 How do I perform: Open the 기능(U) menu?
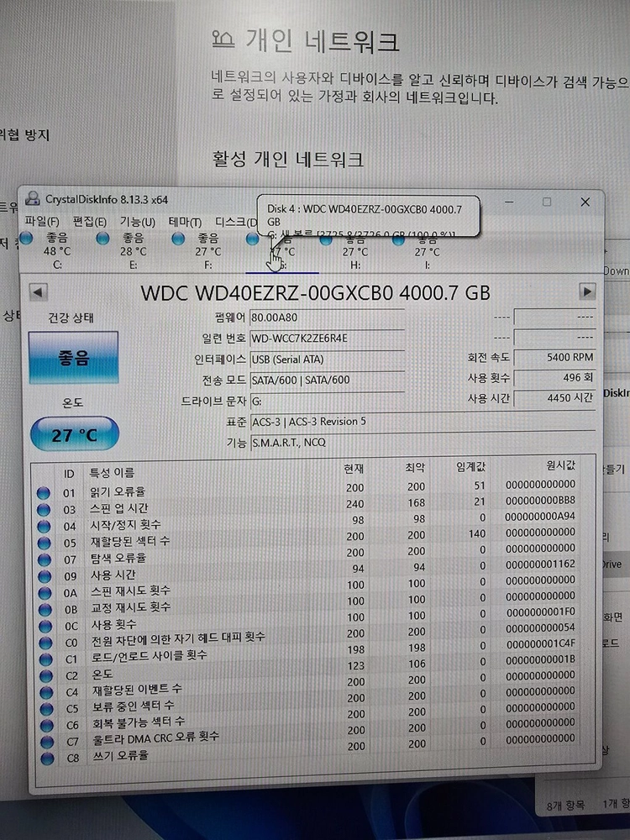[x=138, y=221]
